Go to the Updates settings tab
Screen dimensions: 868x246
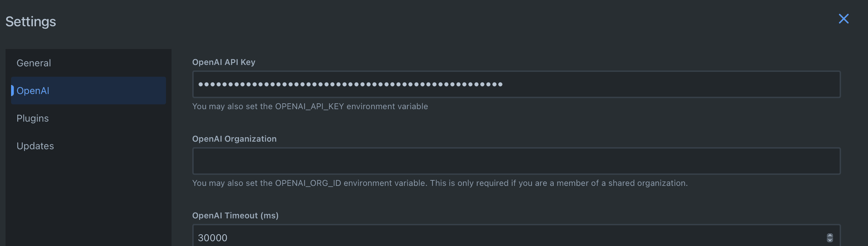35,146
